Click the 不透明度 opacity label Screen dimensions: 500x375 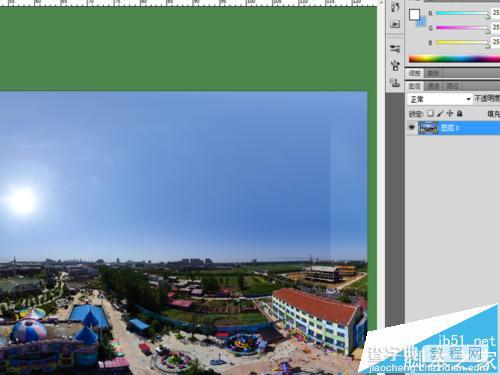point(487,98)
